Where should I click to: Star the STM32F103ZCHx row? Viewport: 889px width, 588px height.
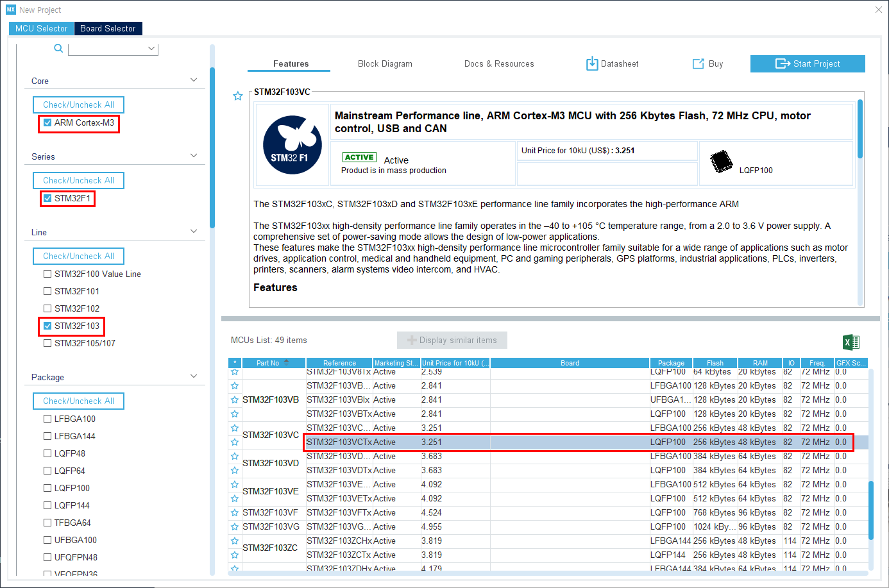click(235, 541)
